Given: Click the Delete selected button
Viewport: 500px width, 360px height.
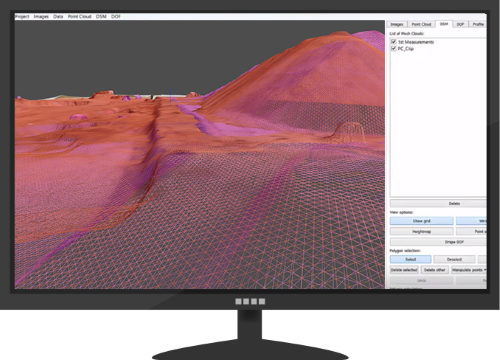Looking at the screenshot, I should (x=404, y=270).
